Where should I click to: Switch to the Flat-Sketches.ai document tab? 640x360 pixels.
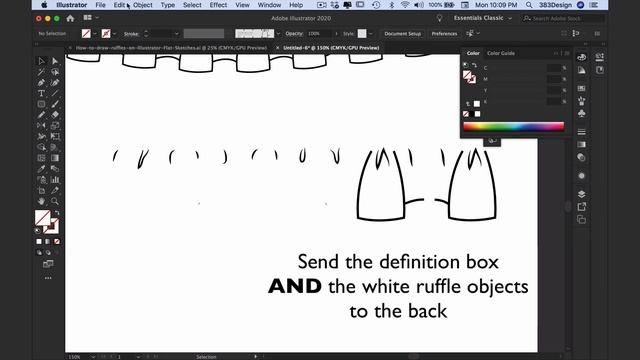coord(171,48)
